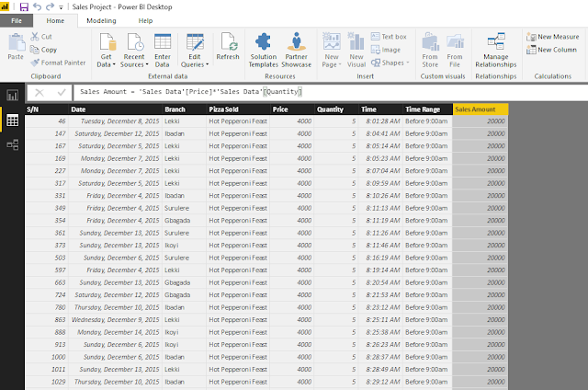
Task: Click the date 'Wednesday, December 9, 2015'
Action: click(x=116, y=320)
